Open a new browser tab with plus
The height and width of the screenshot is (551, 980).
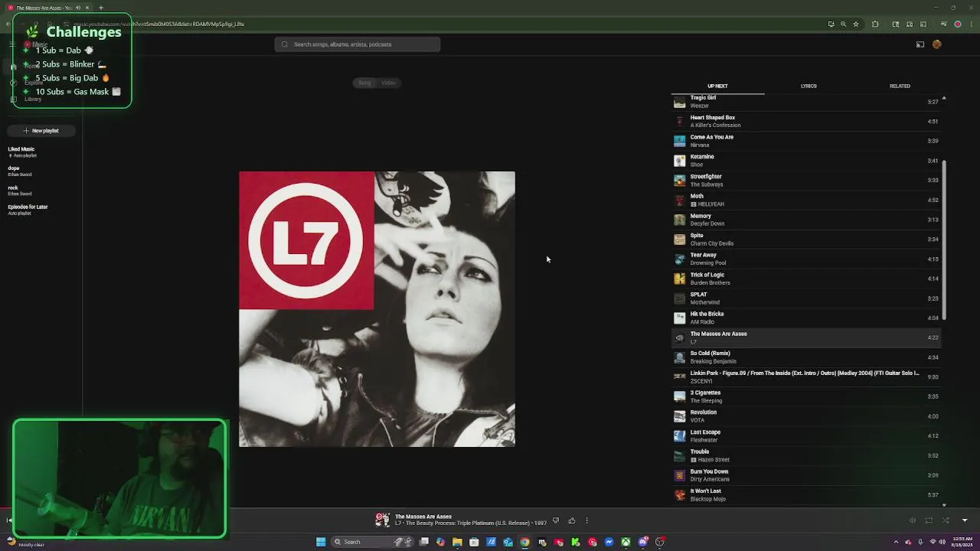coord(100,8)
